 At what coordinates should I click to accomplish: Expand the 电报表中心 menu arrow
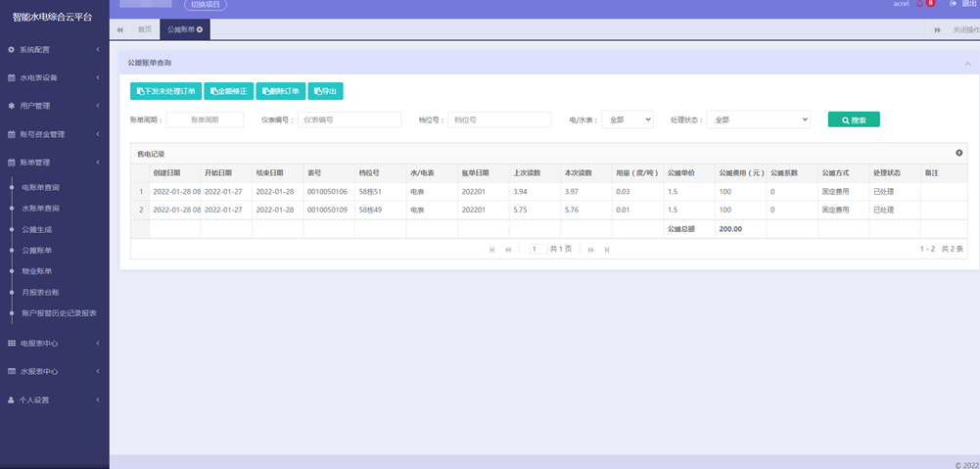tap(98, 344)
